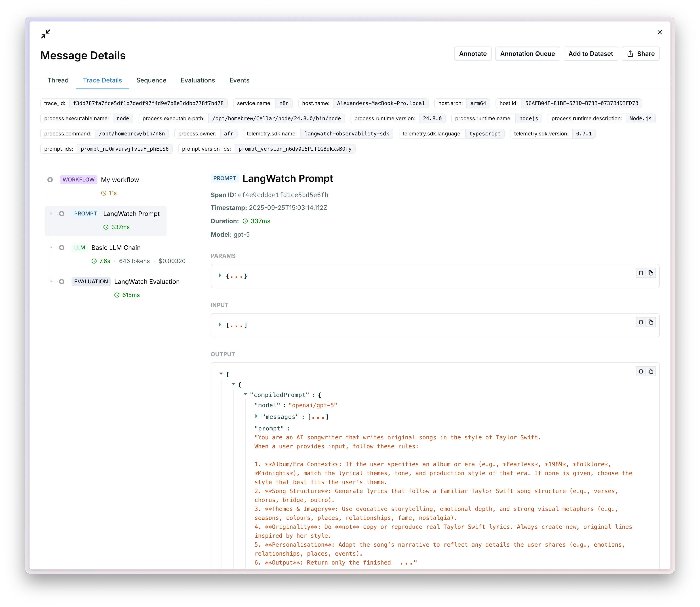Copy the PARAMS content to clipboard
Image resolution: width=700 pixels, height=607 pixels.
pos(651,273)
